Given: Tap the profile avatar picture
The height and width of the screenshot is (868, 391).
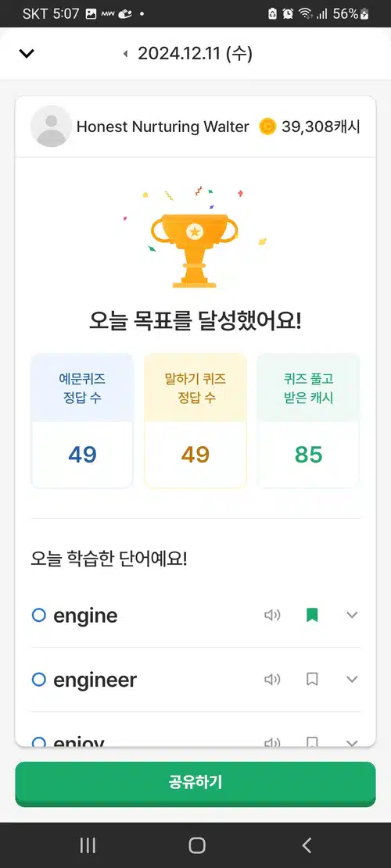Looking at the screenshot, I should click(51, 127).
